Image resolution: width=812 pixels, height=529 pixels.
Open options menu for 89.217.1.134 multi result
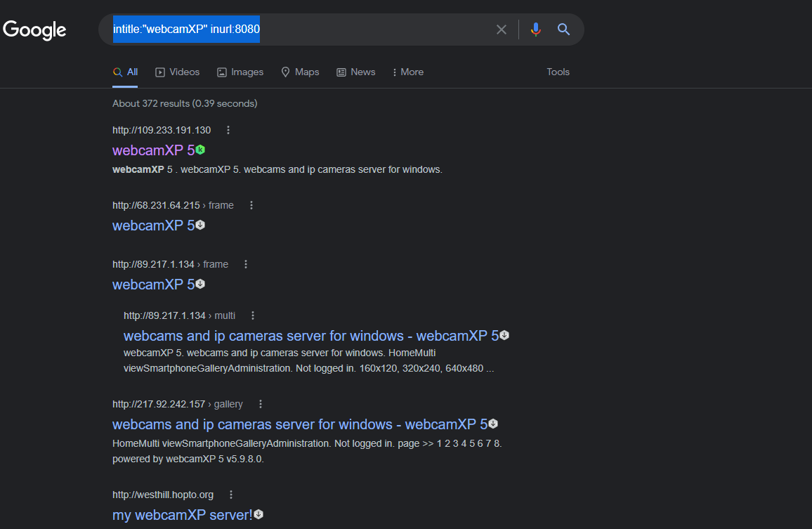point(253,315)
